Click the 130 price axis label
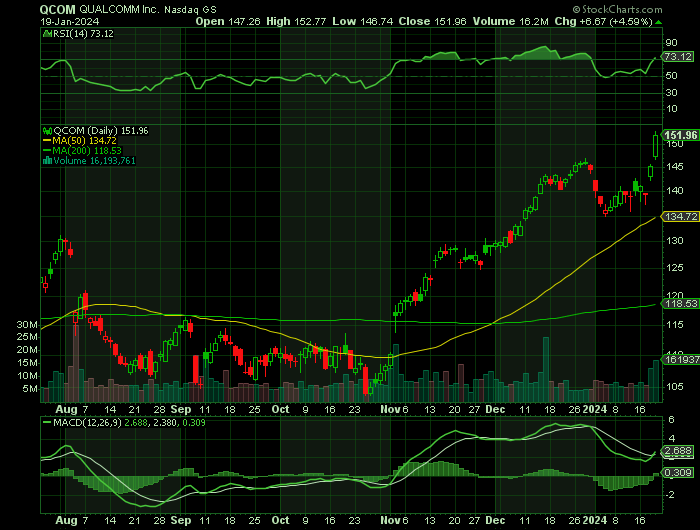 [x=674, y=241]
